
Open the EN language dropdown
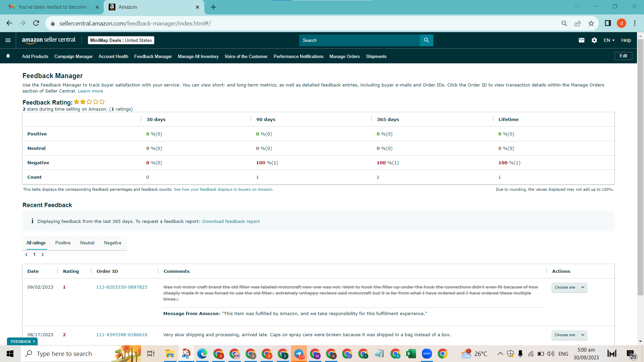(x=609, y=40)
